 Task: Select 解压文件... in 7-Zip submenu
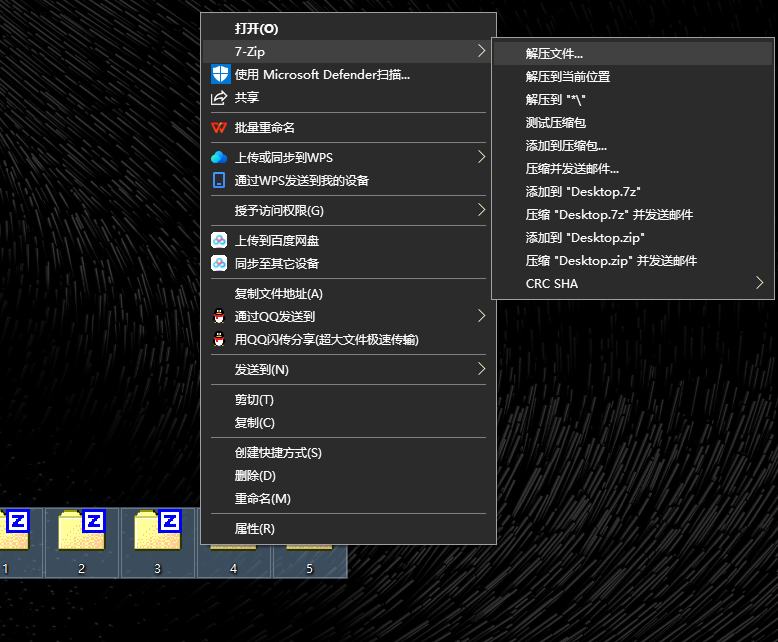coord(633,54)
